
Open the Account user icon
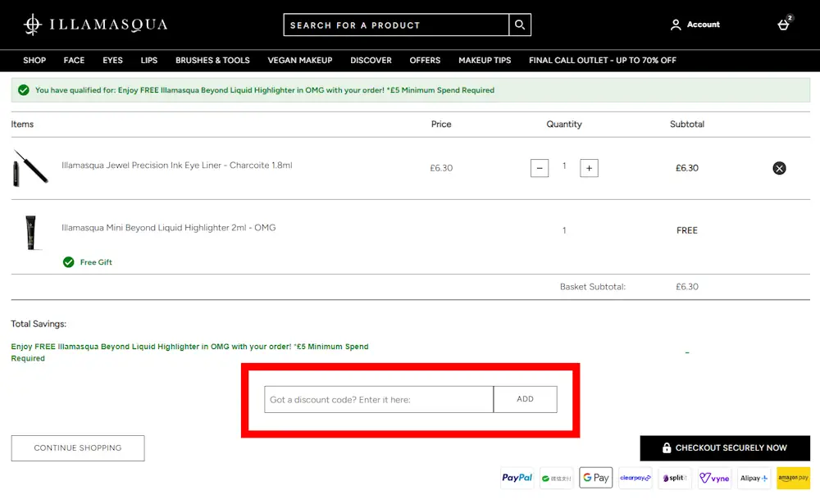pos(676,25)
